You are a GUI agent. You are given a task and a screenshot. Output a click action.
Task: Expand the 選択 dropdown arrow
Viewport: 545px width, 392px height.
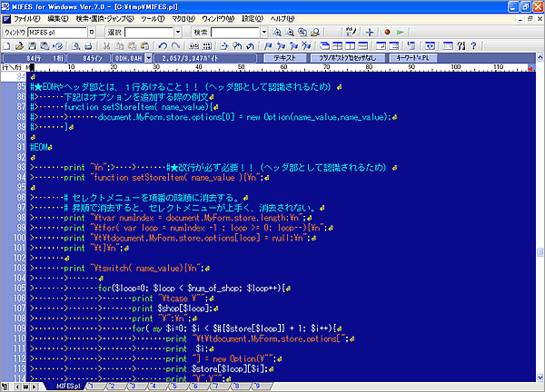click(178, 33)
